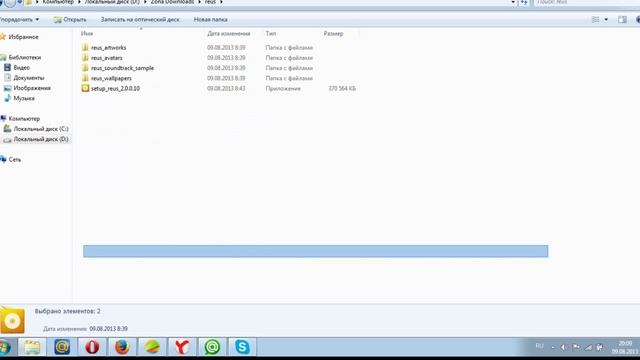Image resolution: width=640 pixels, height=360 pixels.
Task: Open Skype from the taskbar
Action: coord(242,347)
